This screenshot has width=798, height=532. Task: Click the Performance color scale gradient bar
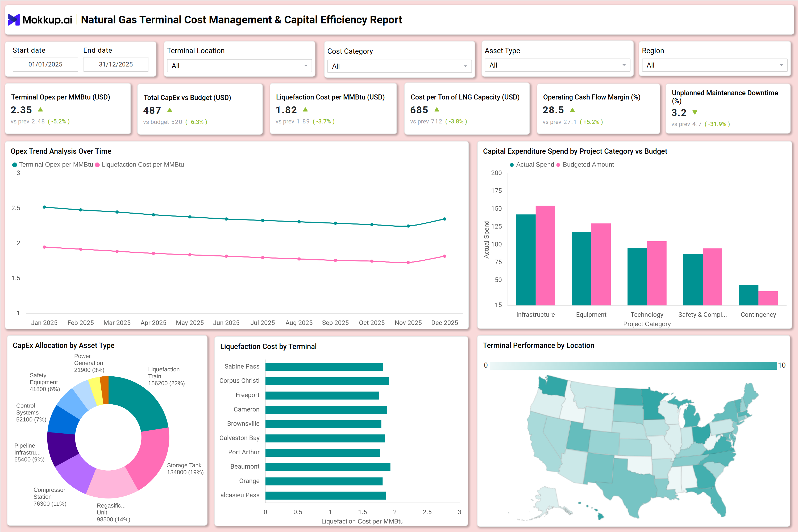633,365
